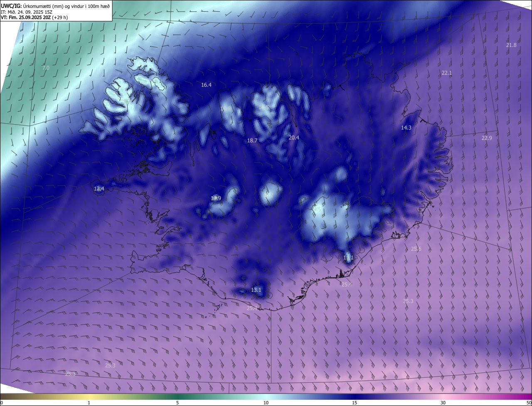The image size is (532, 406).
Task: Click the 'IT: Mið. 24. 09. 2025 15Z' line
Action: coord(27,12)
